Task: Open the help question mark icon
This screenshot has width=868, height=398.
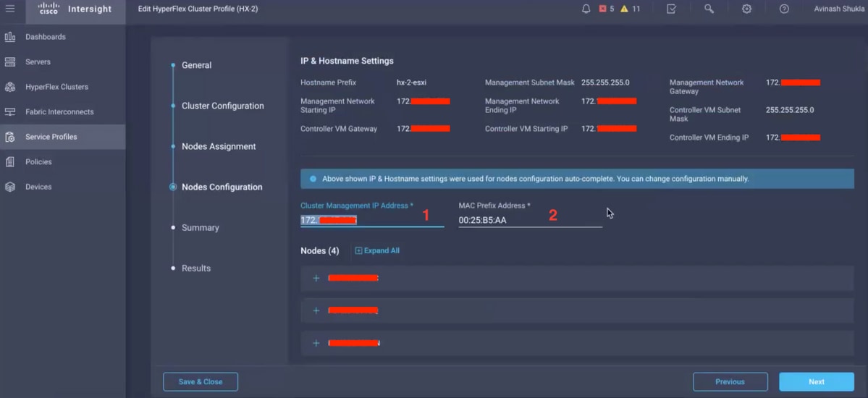Action: coord(784,9)
